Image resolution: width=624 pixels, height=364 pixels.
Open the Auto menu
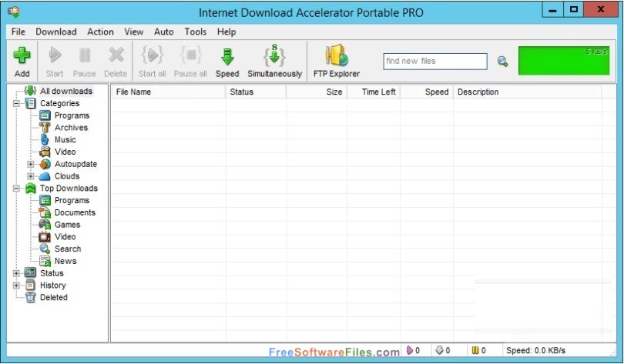pyautogui.click(x=163, y=32)
